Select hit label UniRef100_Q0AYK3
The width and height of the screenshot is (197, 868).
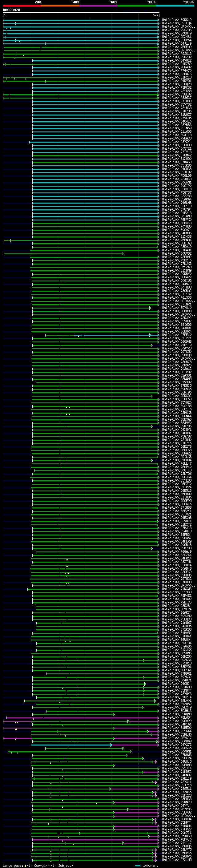pyautogui.click(x=177, y=349)
